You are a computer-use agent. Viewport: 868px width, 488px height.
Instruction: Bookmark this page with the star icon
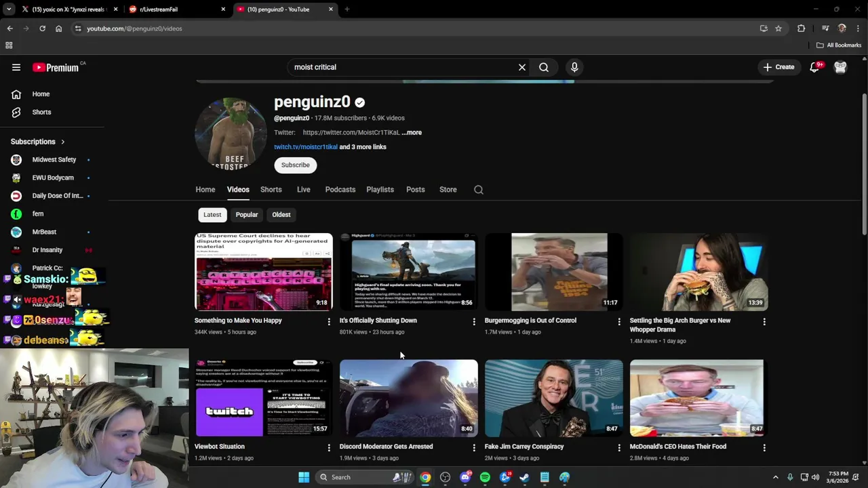[x=778, y=28]
